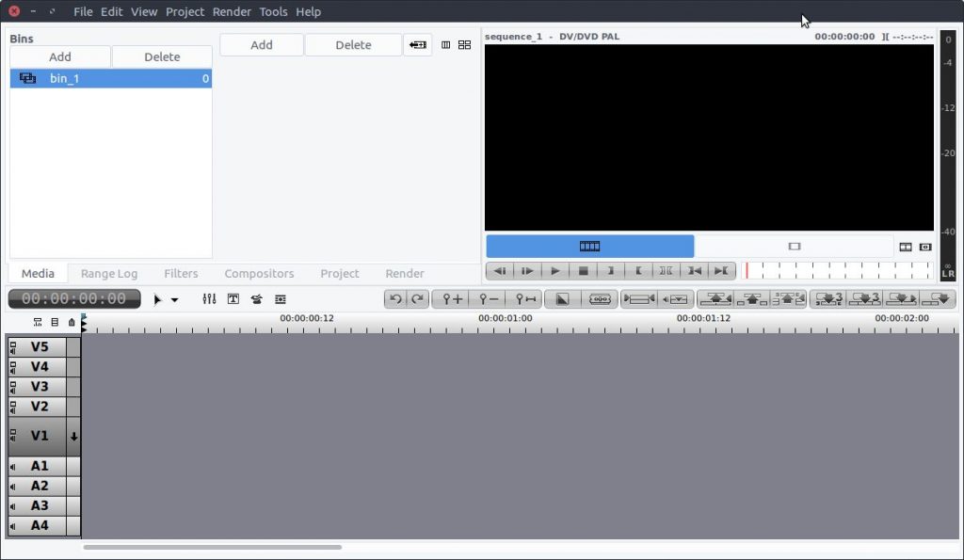Viewport: 964px width, 560px height.
Task: Open the fade automation sliders icon
Action: coord(209,298)
